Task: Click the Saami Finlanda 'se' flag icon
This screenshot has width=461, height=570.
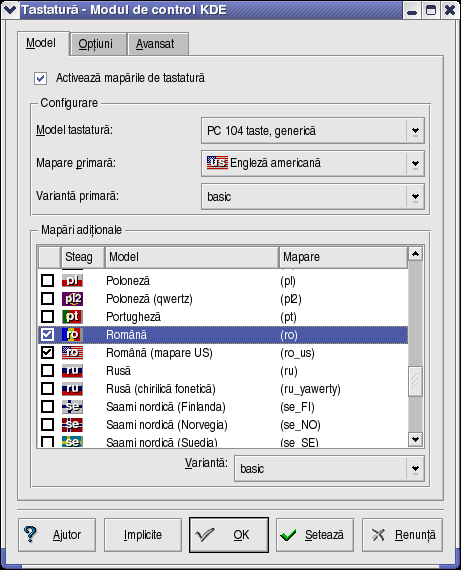Action: pyautogui.click(x=72, y=406)
